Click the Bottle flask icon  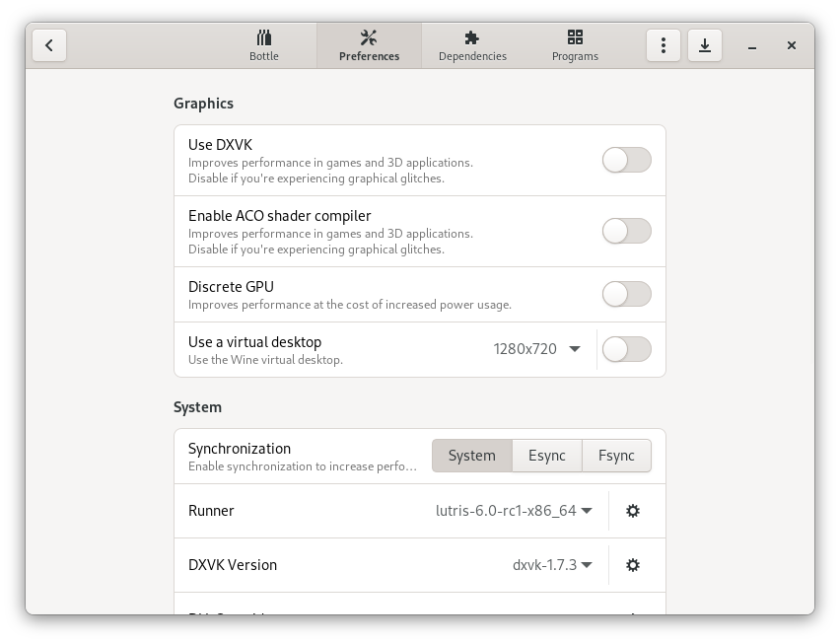(263, 37)
